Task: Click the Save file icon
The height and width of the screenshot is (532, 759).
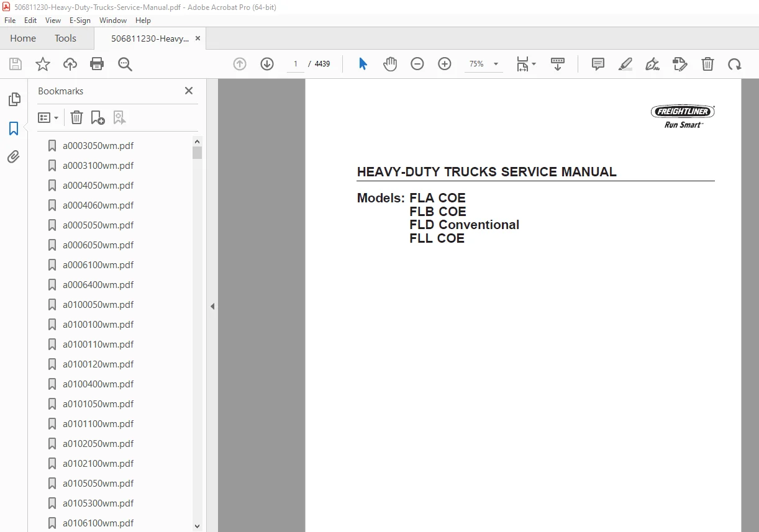Action: tap(16, 64)
